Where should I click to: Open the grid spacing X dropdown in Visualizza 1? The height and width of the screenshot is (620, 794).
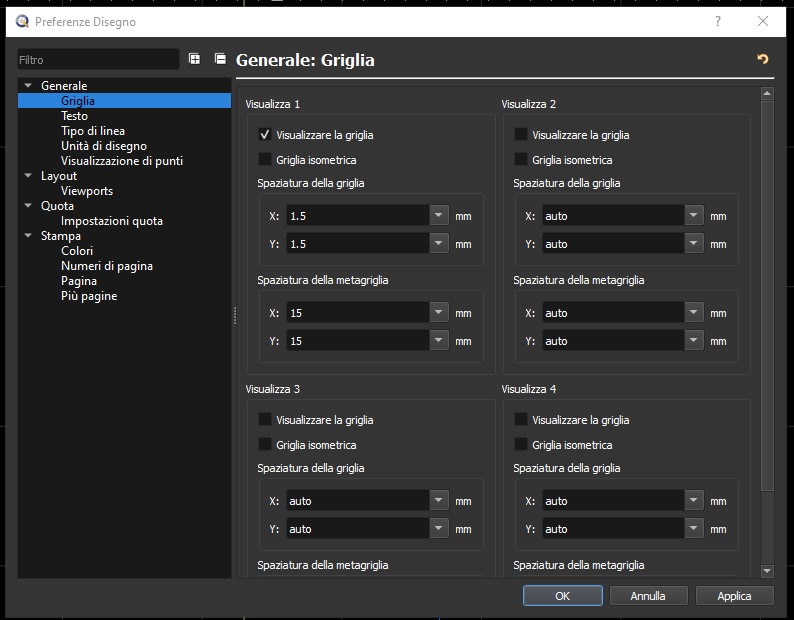pyautogui.click(x=439, y=215)
